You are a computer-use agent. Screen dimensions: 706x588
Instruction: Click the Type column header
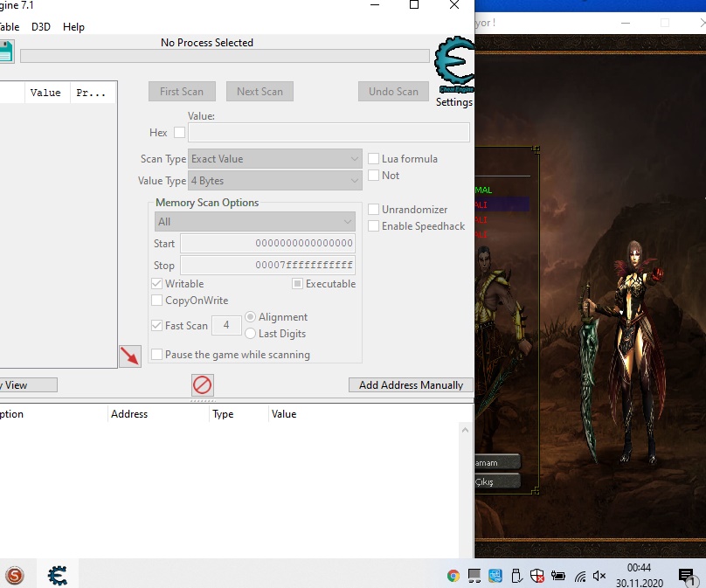239,414
